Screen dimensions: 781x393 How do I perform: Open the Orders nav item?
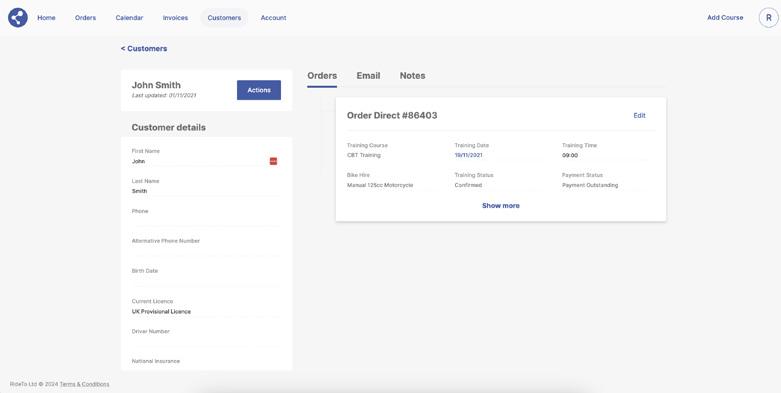click(x=86, y=17)
